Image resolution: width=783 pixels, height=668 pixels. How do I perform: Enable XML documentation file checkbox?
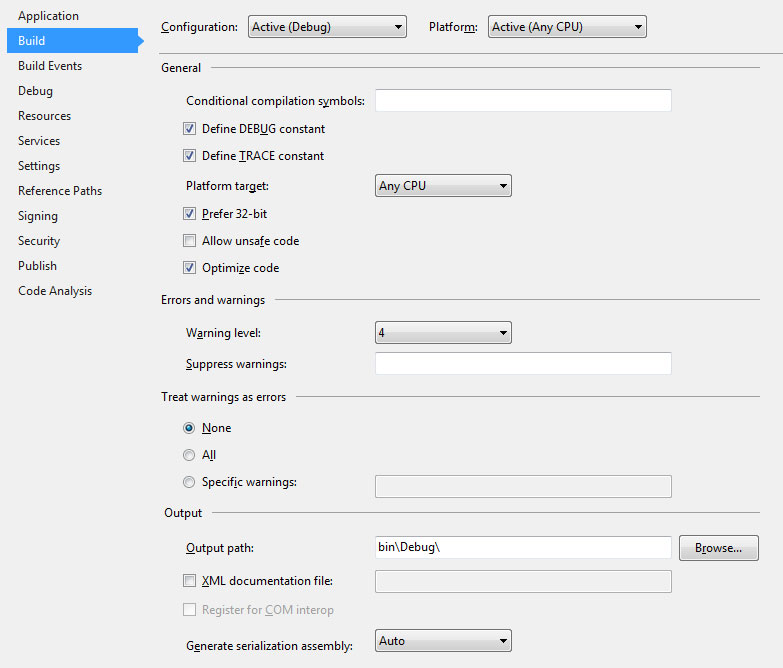(x=190, y=581)
